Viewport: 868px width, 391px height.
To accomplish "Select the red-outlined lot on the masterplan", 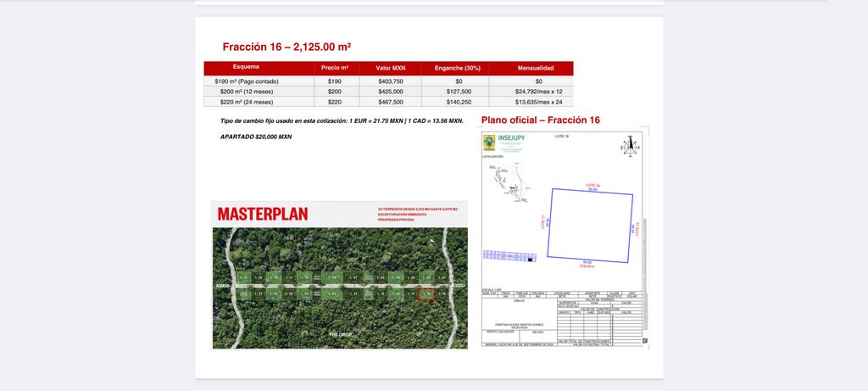I will pyautogui.click(x=427, y=294).
